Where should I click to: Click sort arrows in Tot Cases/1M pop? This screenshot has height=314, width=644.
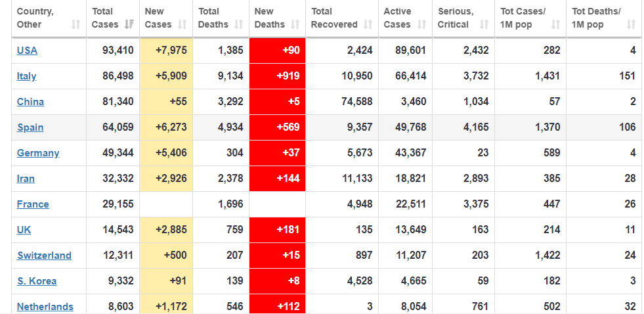(556, 24)
